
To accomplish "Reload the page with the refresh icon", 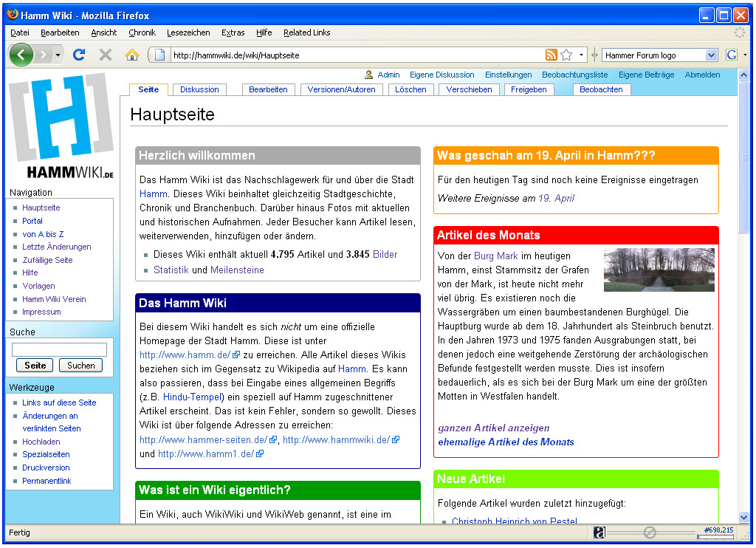I will (79, 55).
